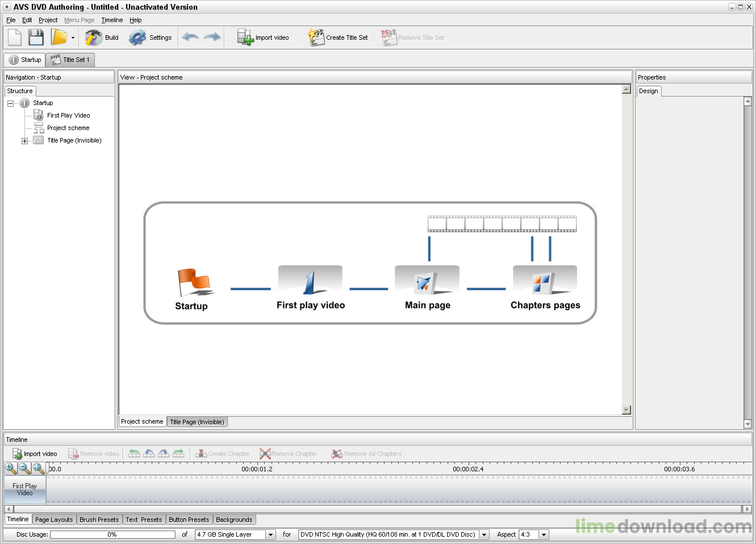Click the timeline zoom out magnifier
The image size is (756, 544).
24,468
